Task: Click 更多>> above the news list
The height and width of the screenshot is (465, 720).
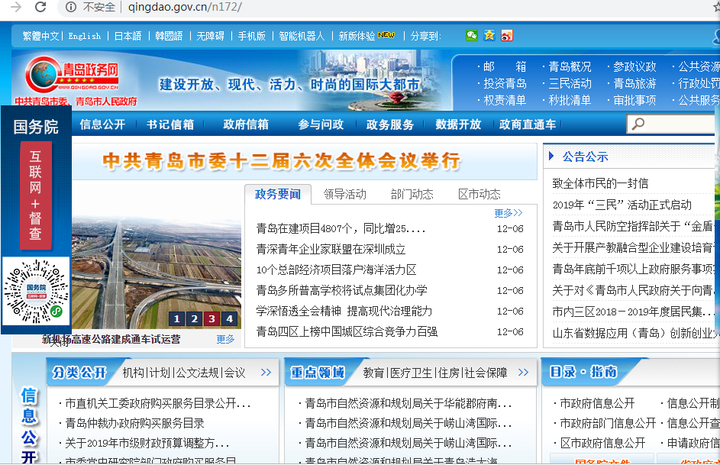Action: [x=508, y=213]
